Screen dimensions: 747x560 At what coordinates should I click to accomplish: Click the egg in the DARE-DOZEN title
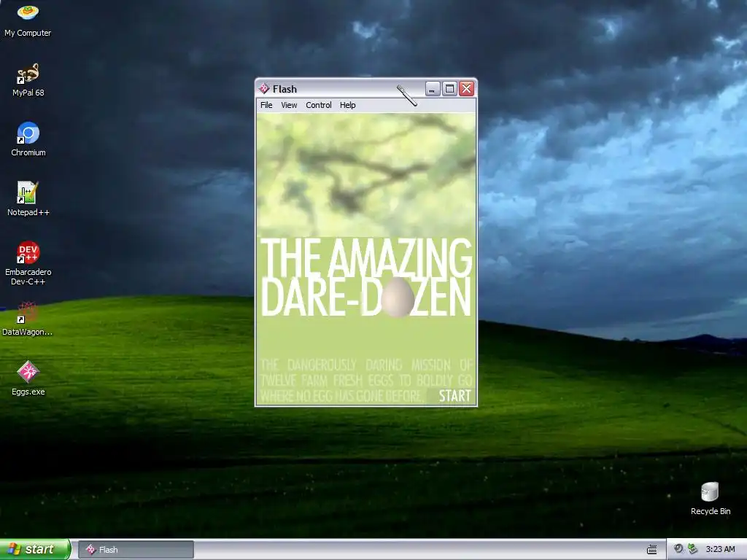[398, 297]
